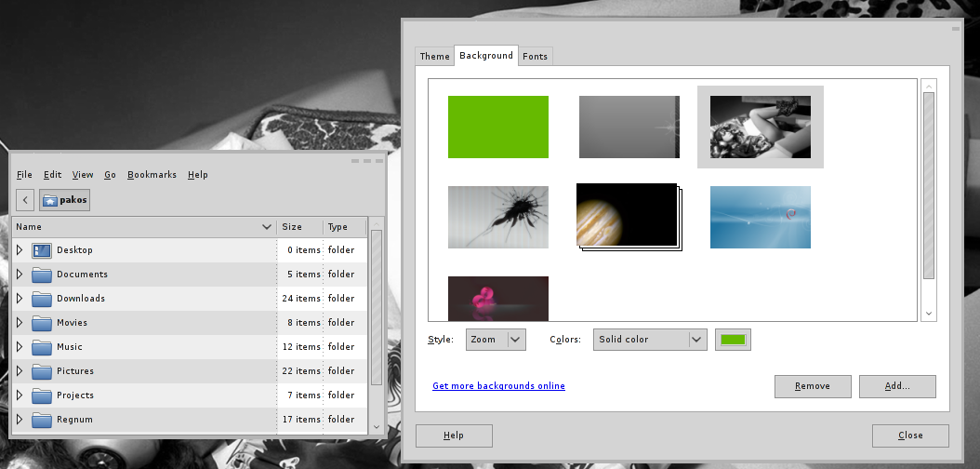Image resolution: width=980 pixels, height=469 pixels.
Task: Open the Style dropdown showing Zoom
Action: 496,340
